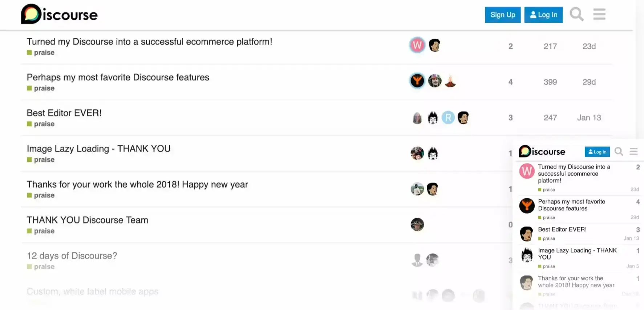The image size is (644, 310).
Task: Click the praise category under 'Image Lazy Loading'
Action: tap(41, 159)
